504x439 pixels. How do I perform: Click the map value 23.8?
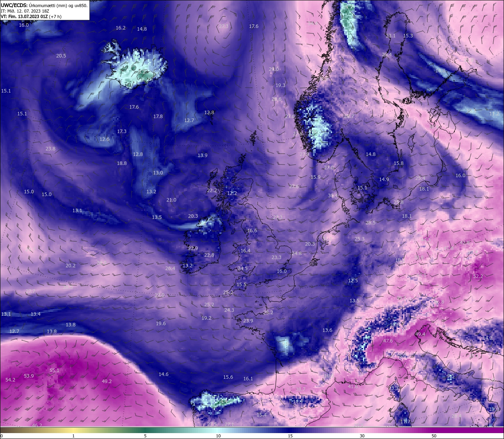tap(50, 149)
